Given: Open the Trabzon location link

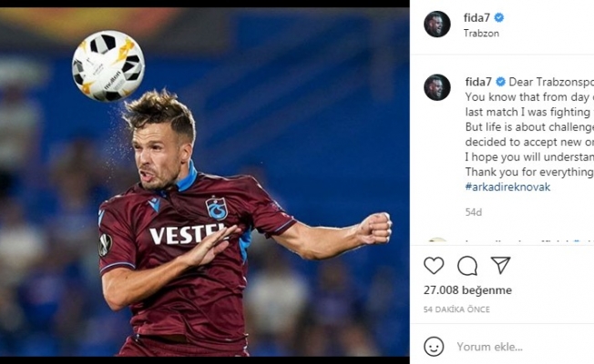Looking at the screenshot, I should pyautogui.click(x=482, y=33).
